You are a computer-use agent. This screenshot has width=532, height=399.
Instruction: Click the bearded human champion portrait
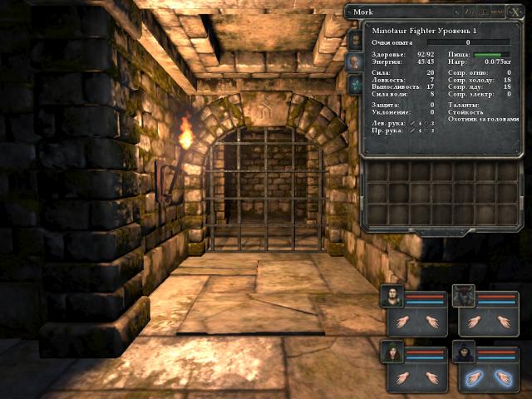[x=392, y=295]
